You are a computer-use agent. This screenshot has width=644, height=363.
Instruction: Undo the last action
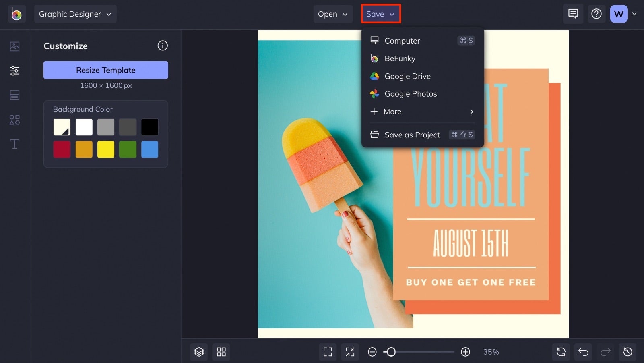[x=583, y=352]
